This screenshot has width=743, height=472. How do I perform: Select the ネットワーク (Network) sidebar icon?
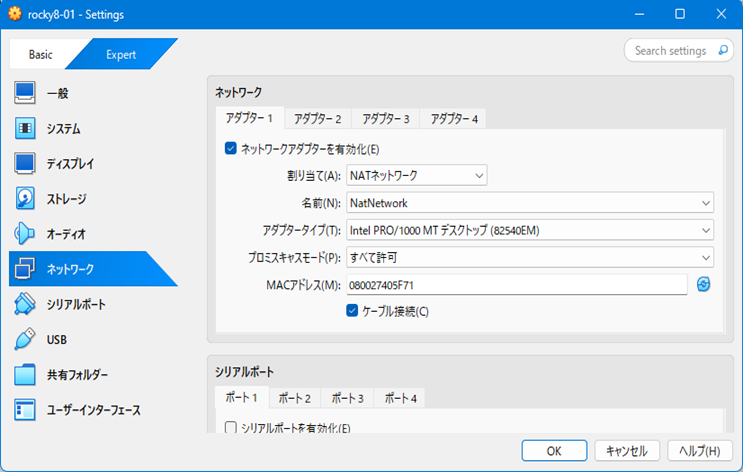click(x=25, y=269)
